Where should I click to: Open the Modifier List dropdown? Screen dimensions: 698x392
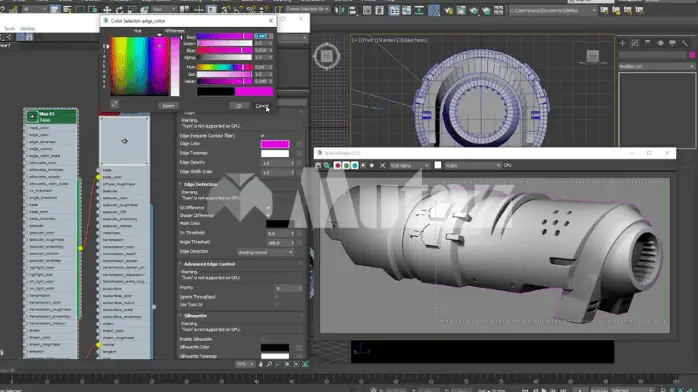[x=657, y=66]
